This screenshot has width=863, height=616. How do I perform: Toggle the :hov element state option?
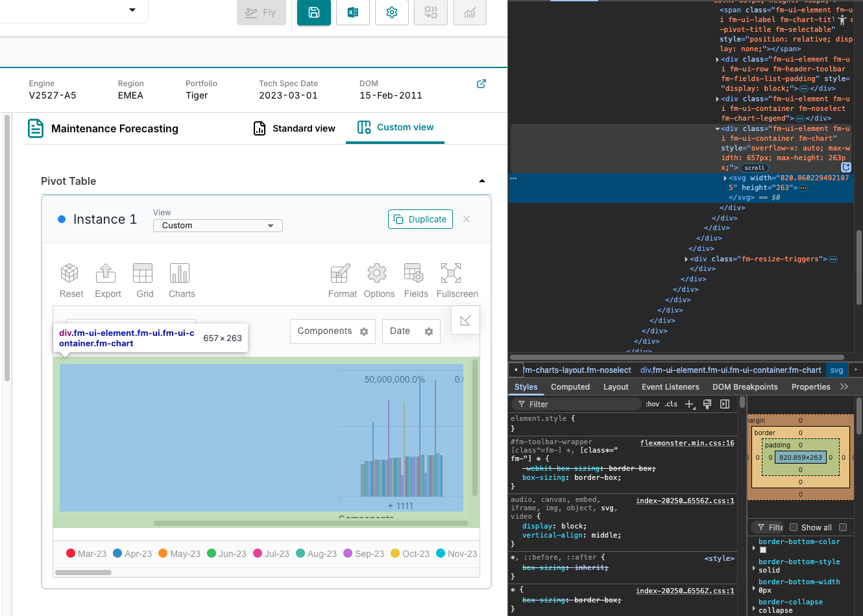[652, 404]
